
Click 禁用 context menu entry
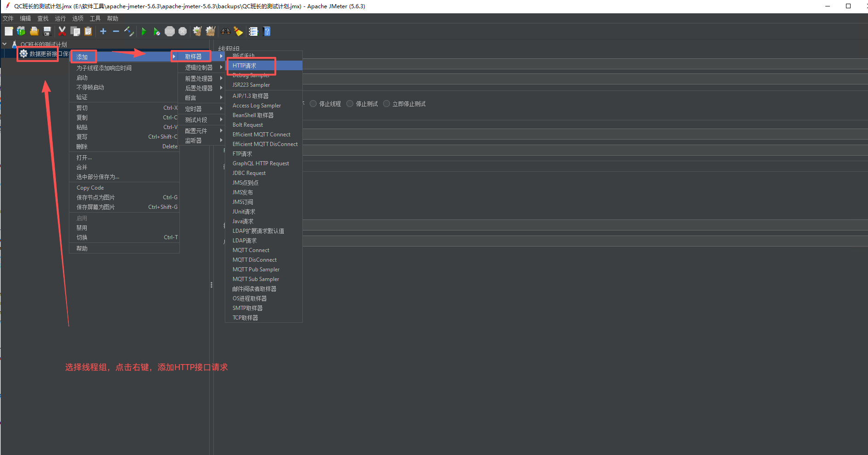pyautogui.click(x=124, y=228)
